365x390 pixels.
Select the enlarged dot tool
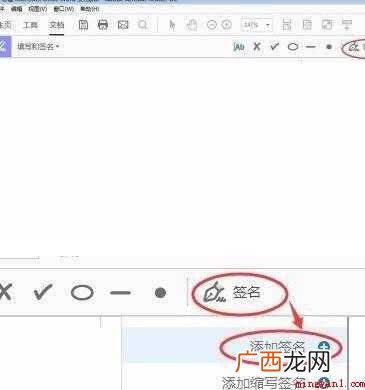(x=160, y=293)
